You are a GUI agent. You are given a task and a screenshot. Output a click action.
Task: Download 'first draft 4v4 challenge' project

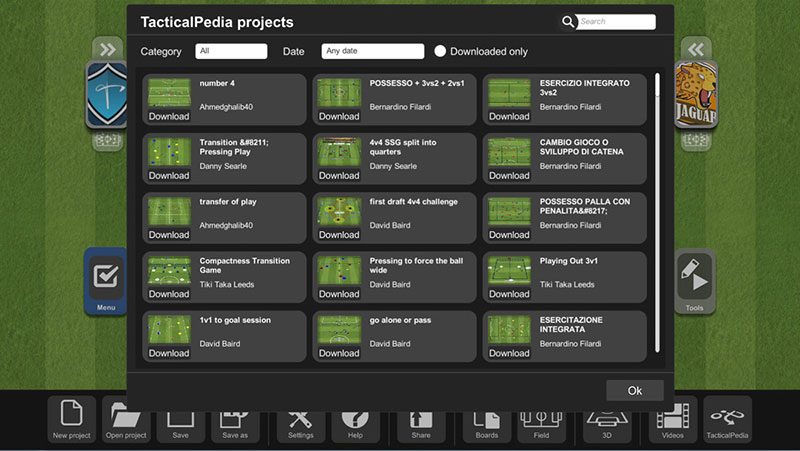point(339,235)
